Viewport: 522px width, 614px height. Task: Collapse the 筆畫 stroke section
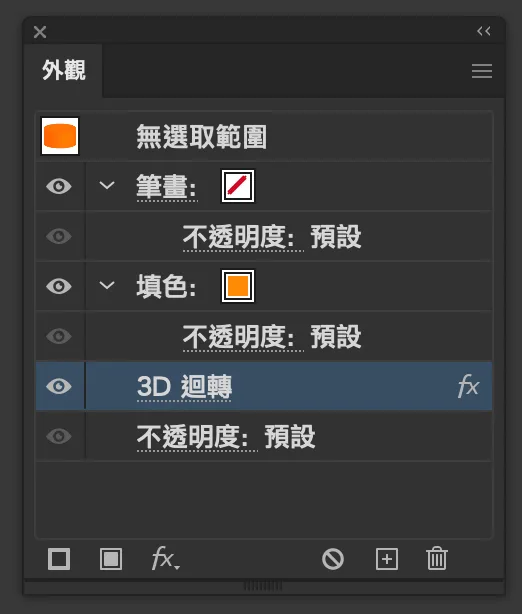click(x=107, y=185)
